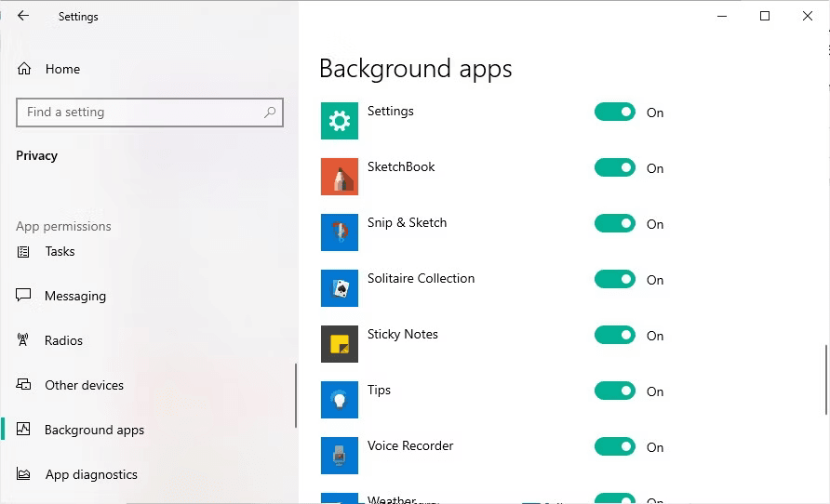Click the search magnifier icon
Screen dimensions: 830x504
click(270, 113)
